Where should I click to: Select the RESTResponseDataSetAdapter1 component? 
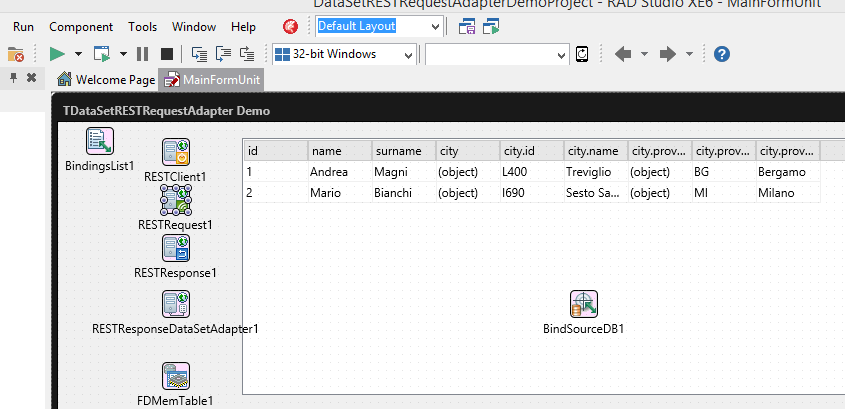pos(176,304)
